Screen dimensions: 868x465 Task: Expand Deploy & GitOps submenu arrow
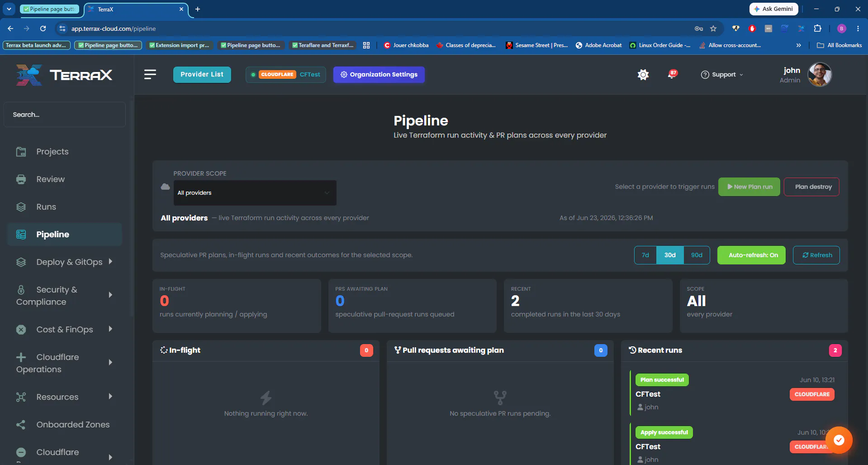pos(110,262)
